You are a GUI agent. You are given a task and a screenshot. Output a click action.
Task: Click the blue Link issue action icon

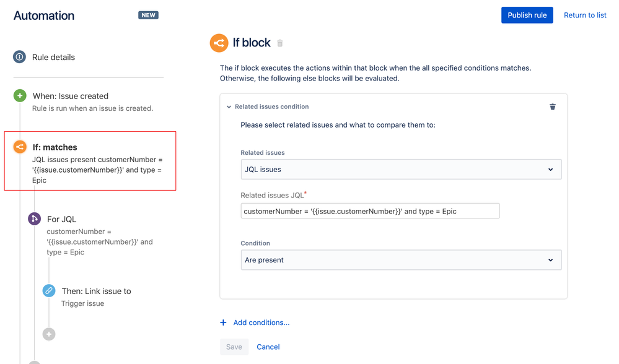pyautogui.click(x=49, y=291)
